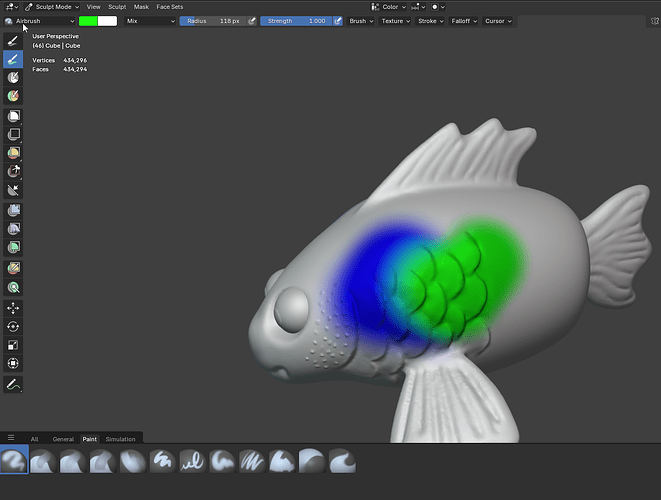Select the hatched zigzag strokes brush thumbnail
The height and width of the screenshot is (500, 661).
coord(252,460)
